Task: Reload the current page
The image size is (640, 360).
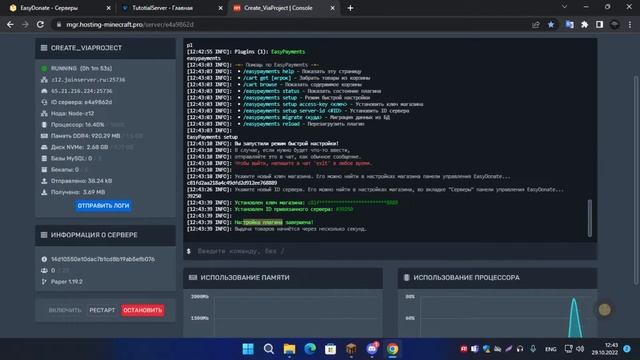Action: (40, 24)
